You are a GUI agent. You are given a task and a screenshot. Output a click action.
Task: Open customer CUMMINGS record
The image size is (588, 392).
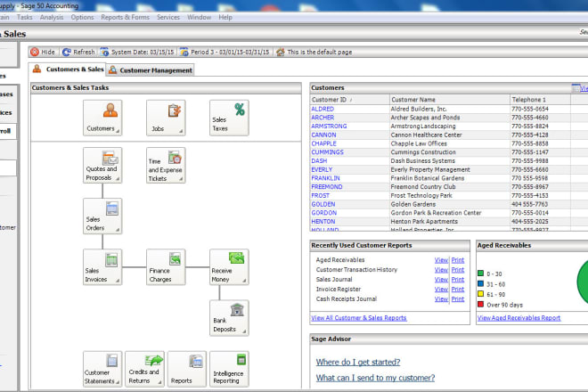327,152
